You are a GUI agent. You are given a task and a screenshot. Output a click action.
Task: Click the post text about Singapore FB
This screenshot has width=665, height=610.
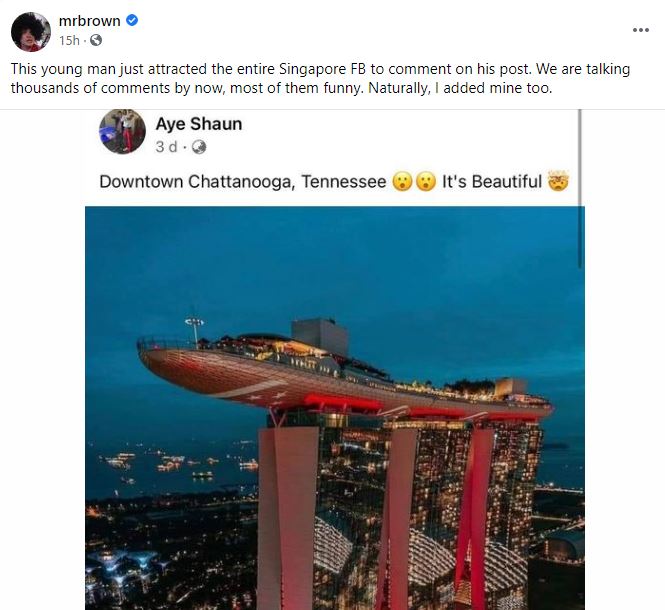point(320,78)
